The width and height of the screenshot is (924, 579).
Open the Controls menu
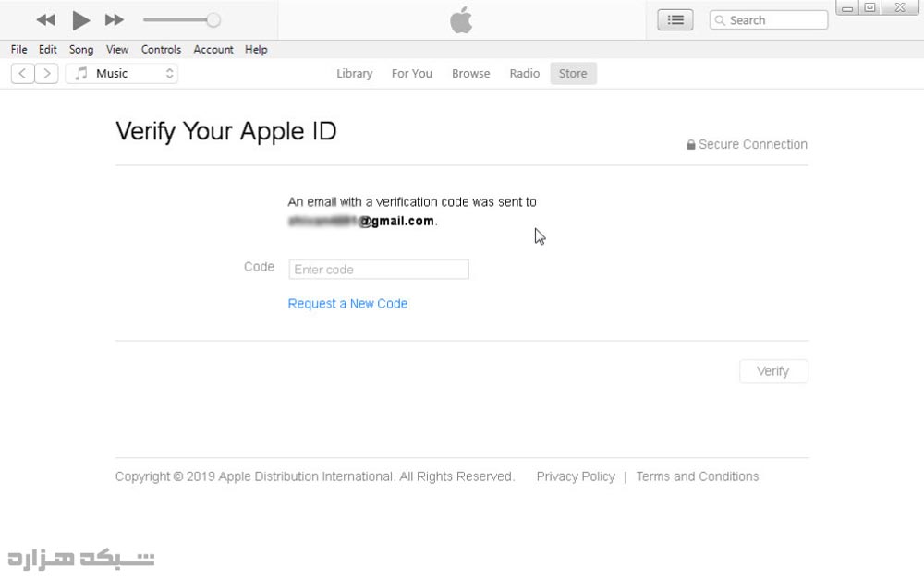coord(161,50)
